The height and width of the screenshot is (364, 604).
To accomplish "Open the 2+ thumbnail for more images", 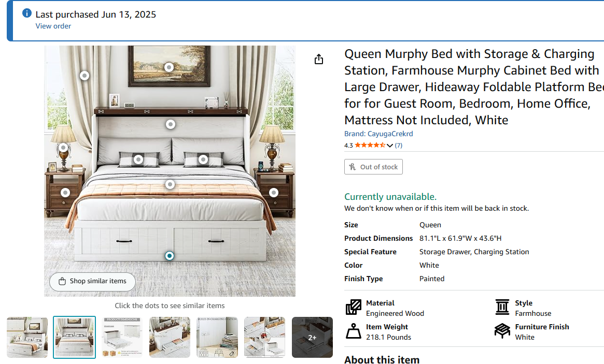I will click(312, 337).
